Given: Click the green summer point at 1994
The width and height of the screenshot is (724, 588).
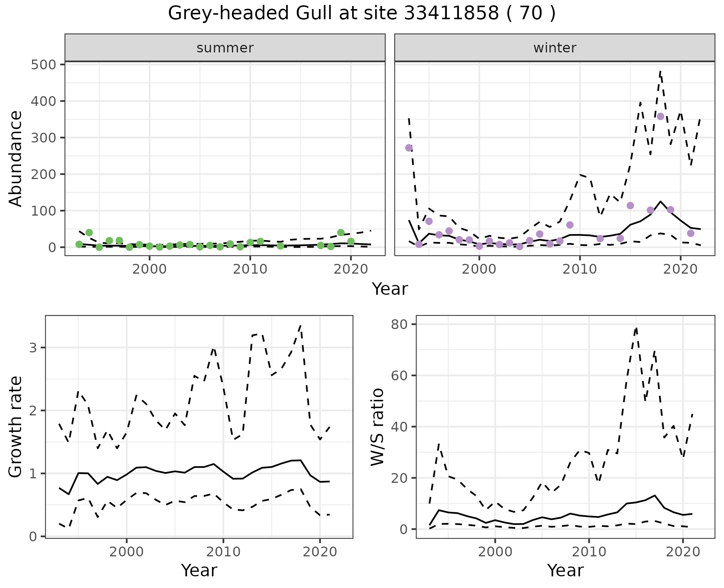Looking at the screenshot, I should coord(89,233).
